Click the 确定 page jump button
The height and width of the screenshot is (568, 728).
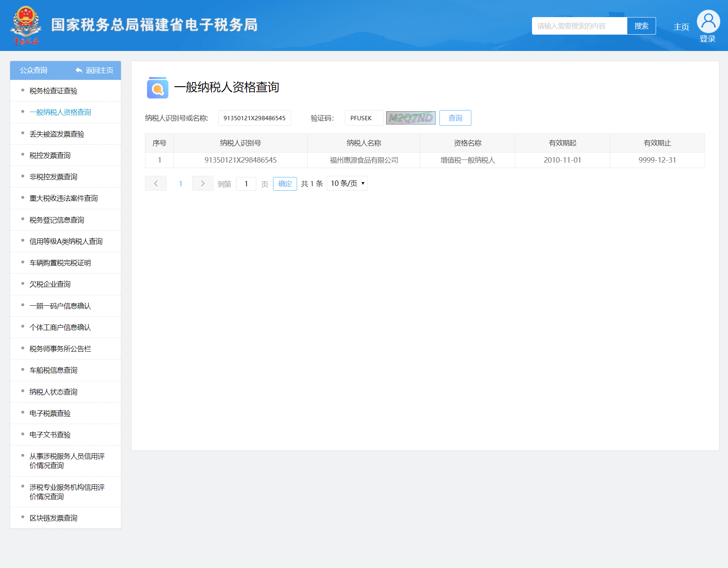285,184
